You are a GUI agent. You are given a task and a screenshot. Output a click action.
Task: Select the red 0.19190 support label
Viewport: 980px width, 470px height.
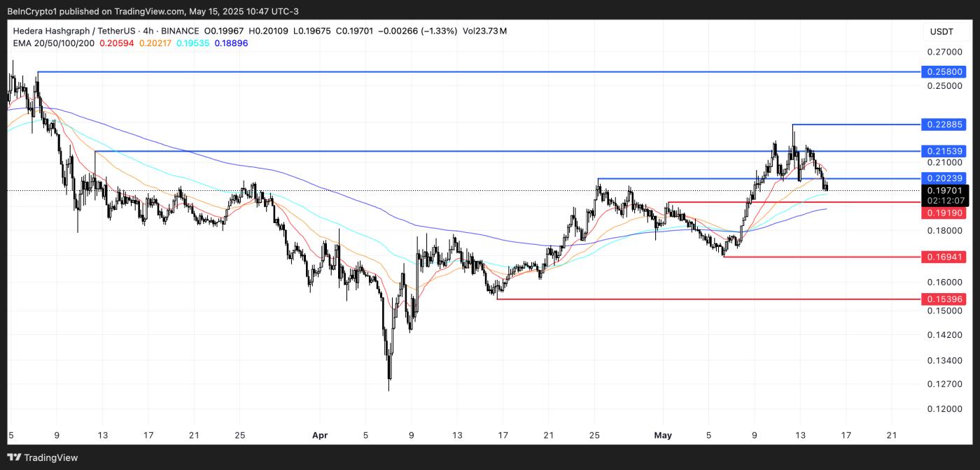pyautogui.click(x=945, y=213)
